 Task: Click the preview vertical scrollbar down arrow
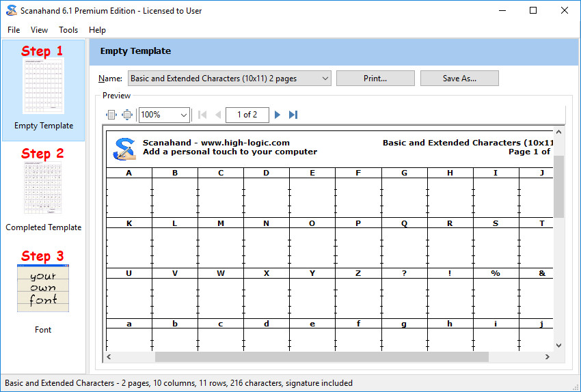pos(558,346)
